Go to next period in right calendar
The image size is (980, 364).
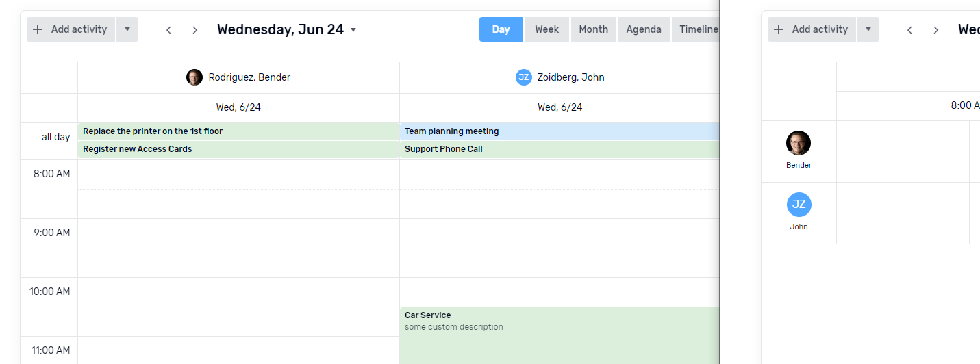[x=936, y=30]
